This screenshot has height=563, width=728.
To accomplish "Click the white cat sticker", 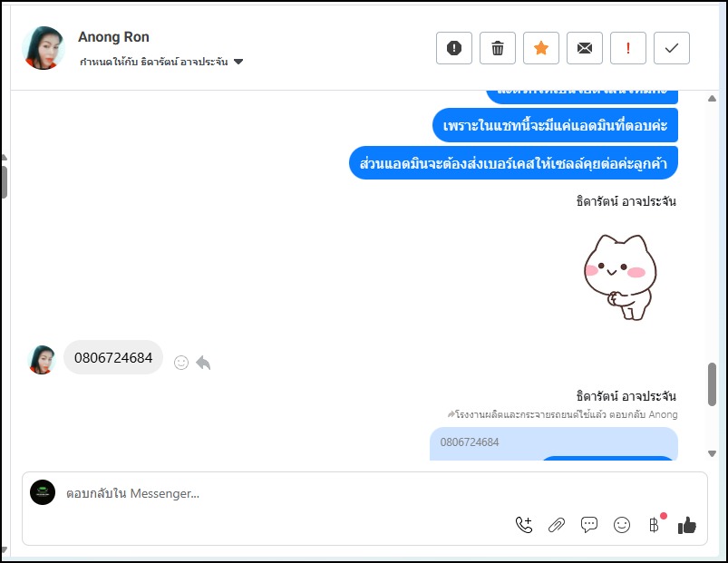I will (620, 276).
